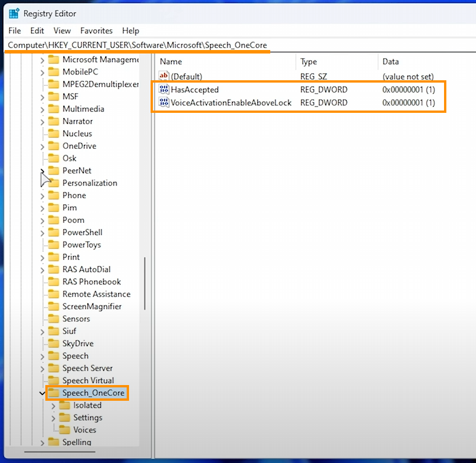Expand the Phone key
The width and height of the screenshot is (476, 463).
pyautogui.click(x=42, y=196)
